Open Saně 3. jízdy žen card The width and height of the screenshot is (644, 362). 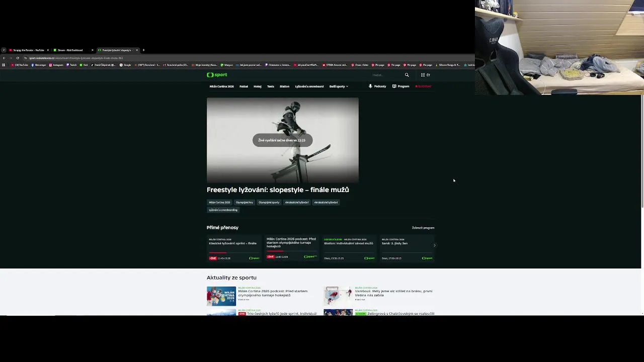click(x=407, y=248)
